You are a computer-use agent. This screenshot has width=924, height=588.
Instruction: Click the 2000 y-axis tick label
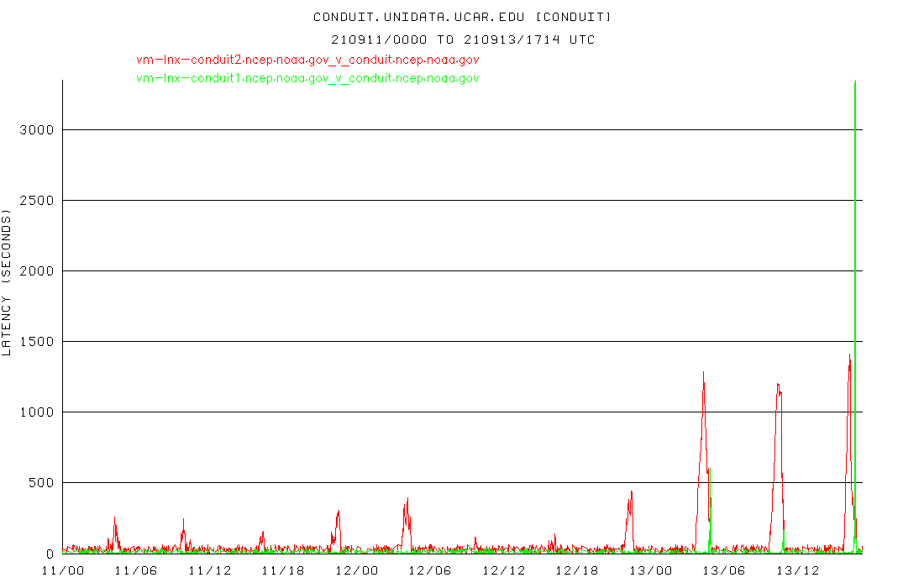coord(37,271)
